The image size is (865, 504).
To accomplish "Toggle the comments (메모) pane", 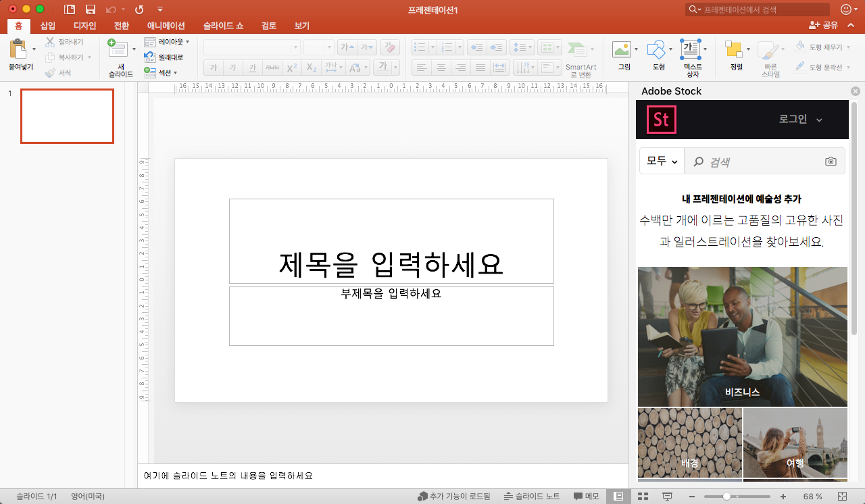I will click(x=586, y=497).
